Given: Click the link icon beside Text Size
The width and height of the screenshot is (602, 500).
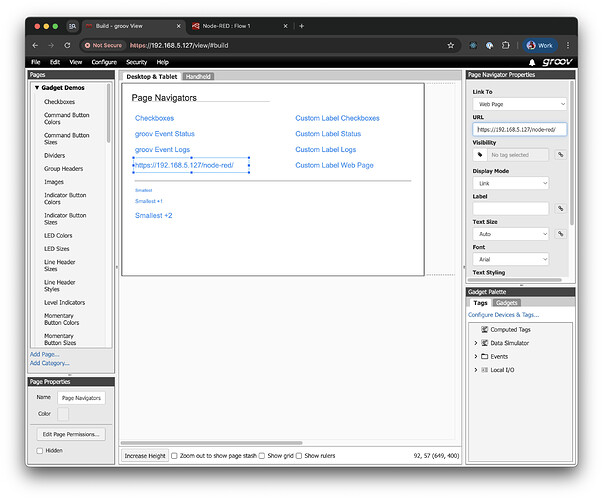Looking at the screenshot, I should pyautogui.click(x=561, y=234).
